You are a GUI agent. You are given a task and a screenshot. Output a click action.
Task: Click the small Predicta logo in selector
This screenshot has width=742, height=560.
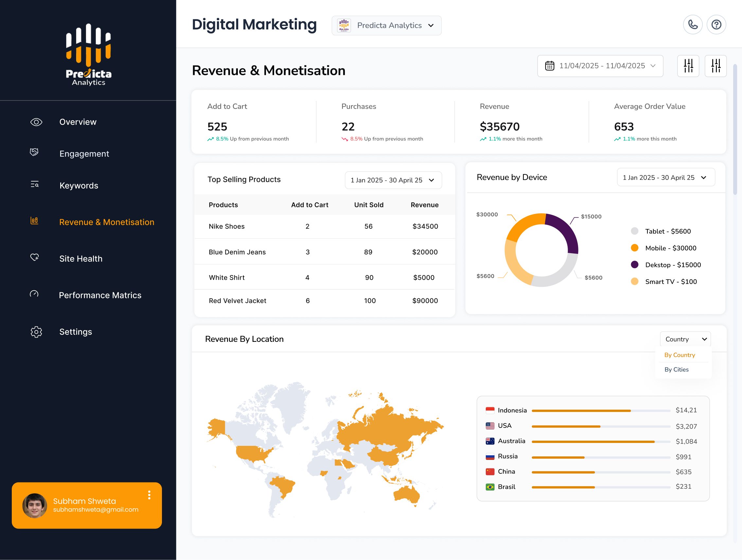tap(344, 26)
